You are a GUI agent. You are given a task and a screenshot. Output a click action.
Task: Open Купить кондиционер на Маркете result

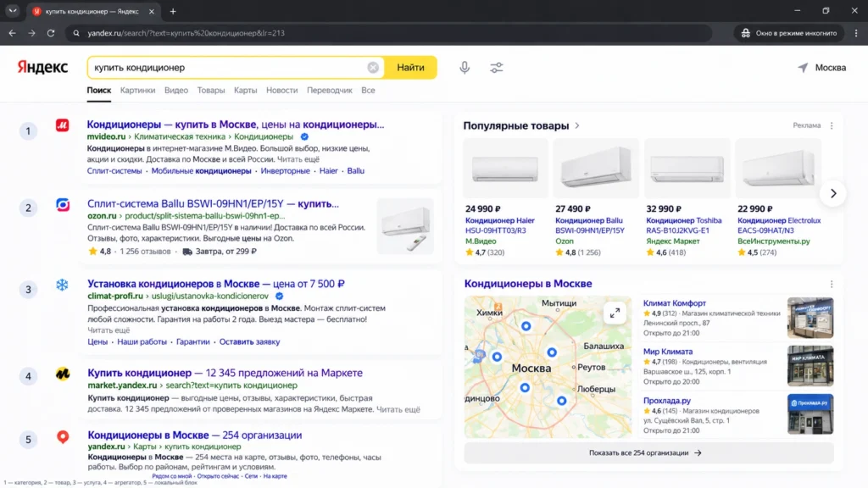(225, 373)
